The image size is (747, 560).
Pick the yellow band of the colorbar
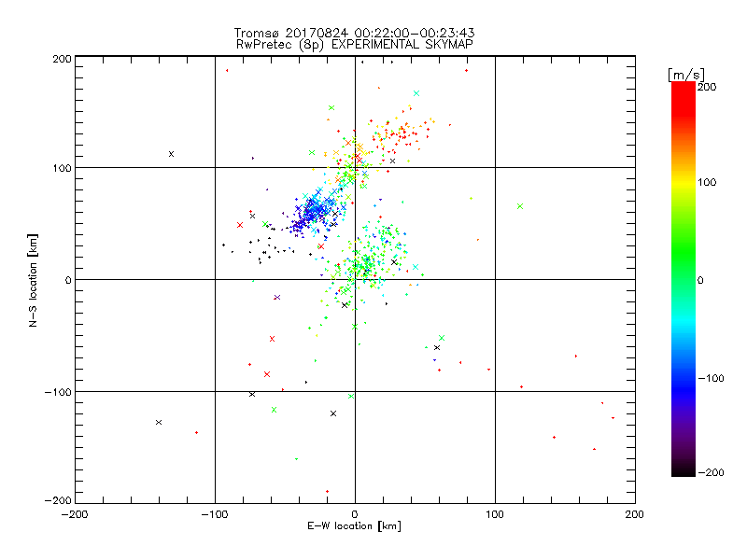[684, 182]
